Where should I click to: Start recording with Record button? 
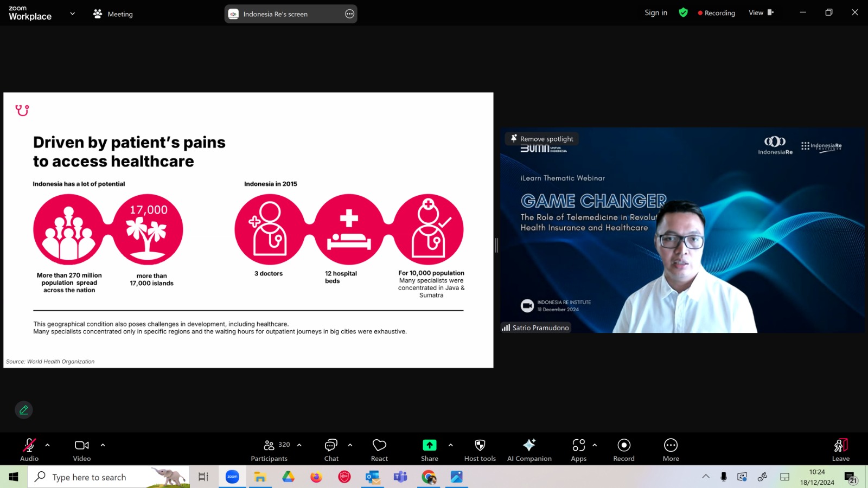point(624,450)
